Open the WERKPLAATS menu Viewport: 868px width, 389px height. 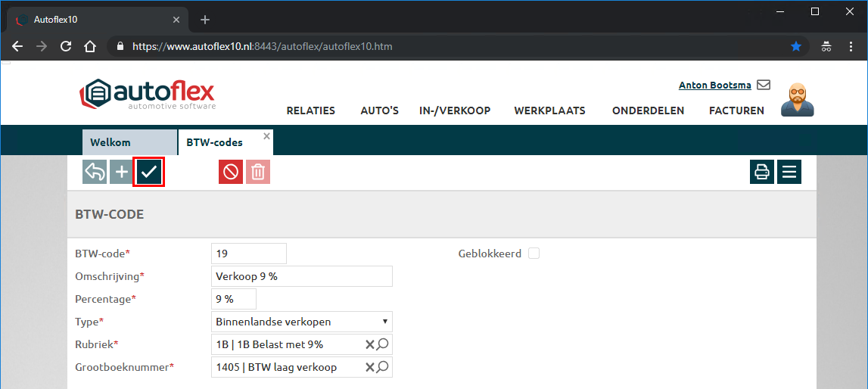pos(549,110)
